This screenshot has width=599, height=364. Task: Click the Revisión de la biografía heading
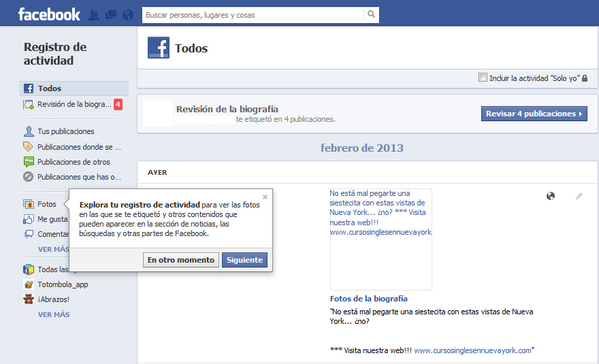point(227,110)
